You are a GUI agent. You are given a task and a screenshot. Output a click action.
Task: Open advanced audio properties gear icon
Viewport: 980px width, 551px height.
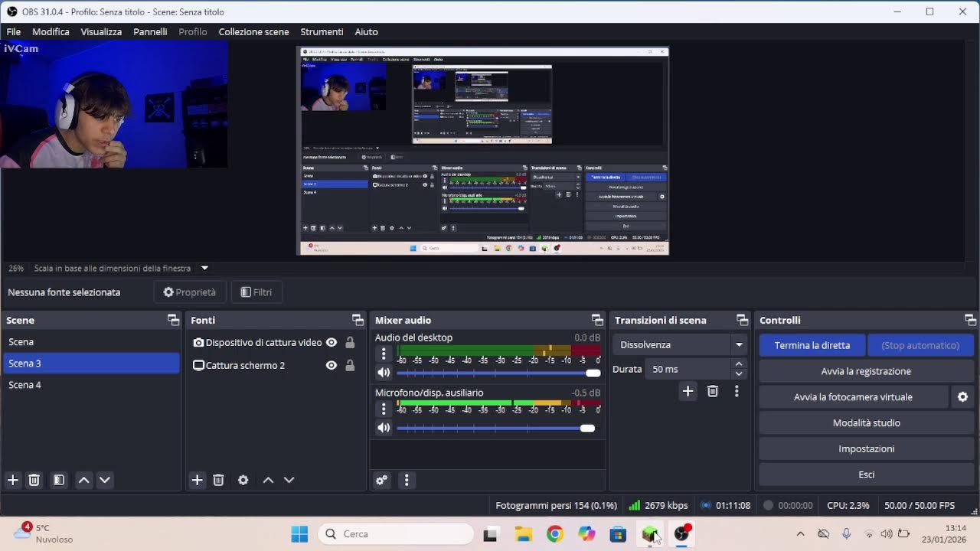point(381,480)
